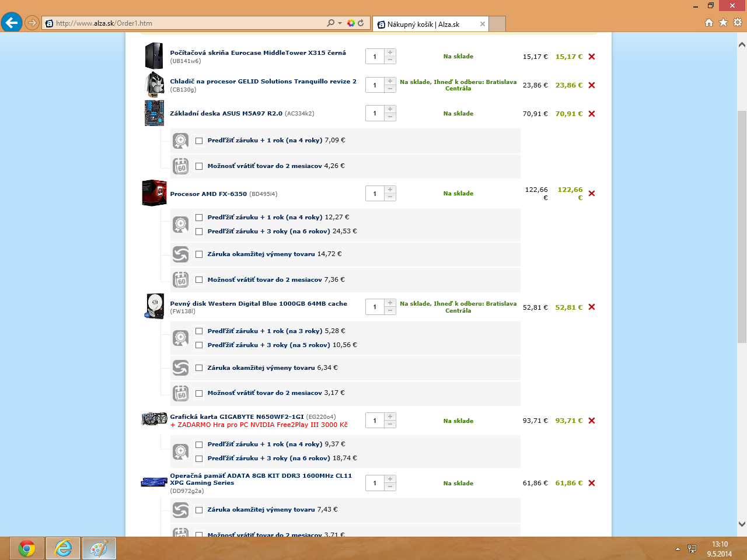Screen dimensions: 747x560
Task: Show hidden system tray icons
Action: coord(678,549)
